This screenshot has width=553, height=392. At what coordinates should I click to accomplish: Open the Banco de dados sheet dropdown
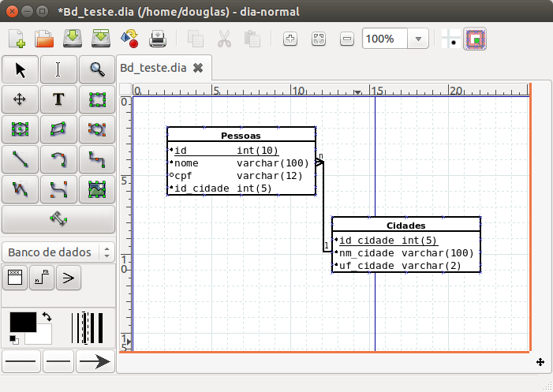point(58,252)
